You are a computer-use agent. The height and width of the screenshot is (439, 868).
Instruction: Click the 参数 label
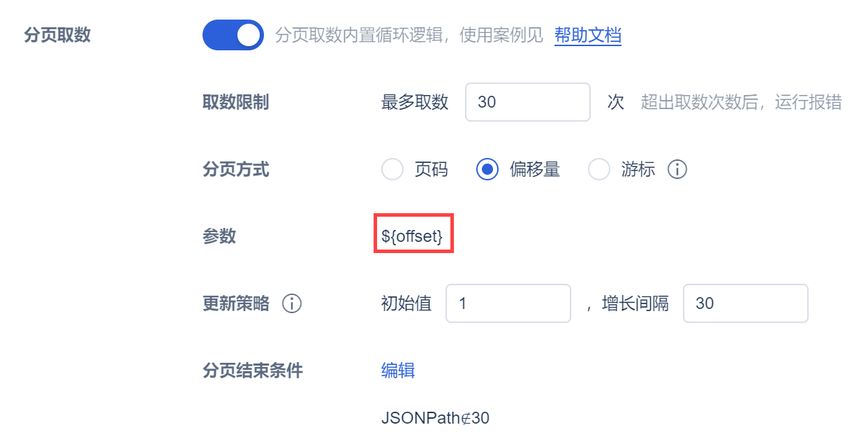point(219,236)
